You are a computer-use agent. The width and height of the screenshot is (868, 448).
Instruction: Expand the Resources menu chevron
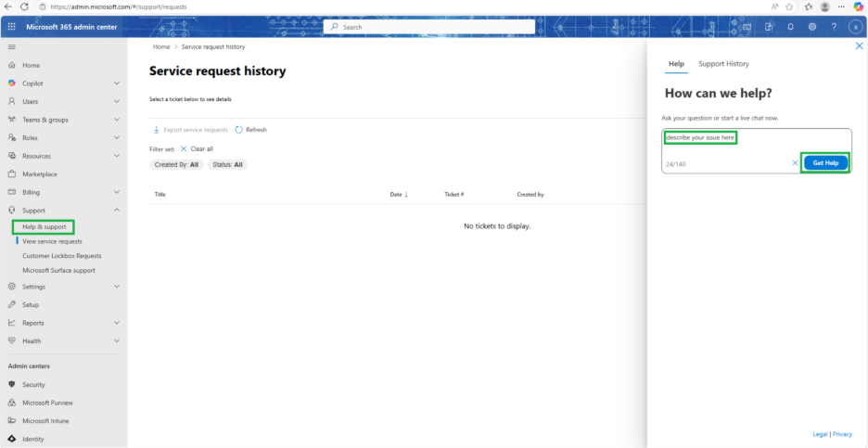pyautogui.click(x=116, y=156)
